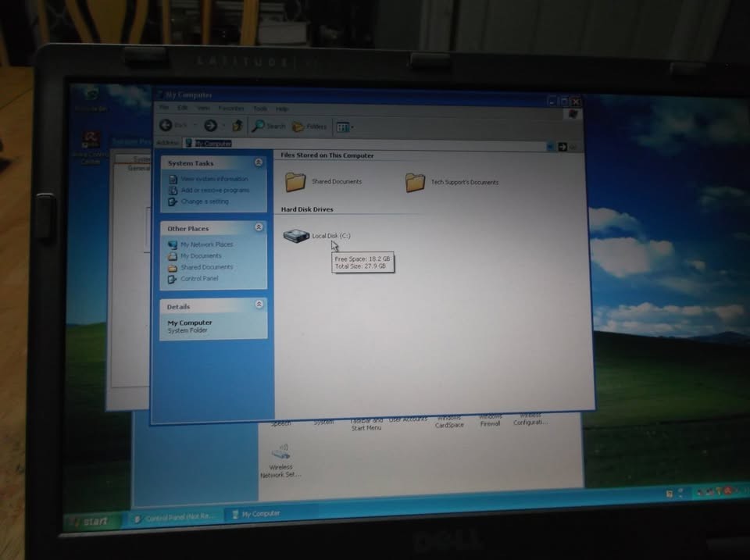The height and width of the screenshot is (560, 750).
Task: Click the red system tray icon
Action: 728,491
